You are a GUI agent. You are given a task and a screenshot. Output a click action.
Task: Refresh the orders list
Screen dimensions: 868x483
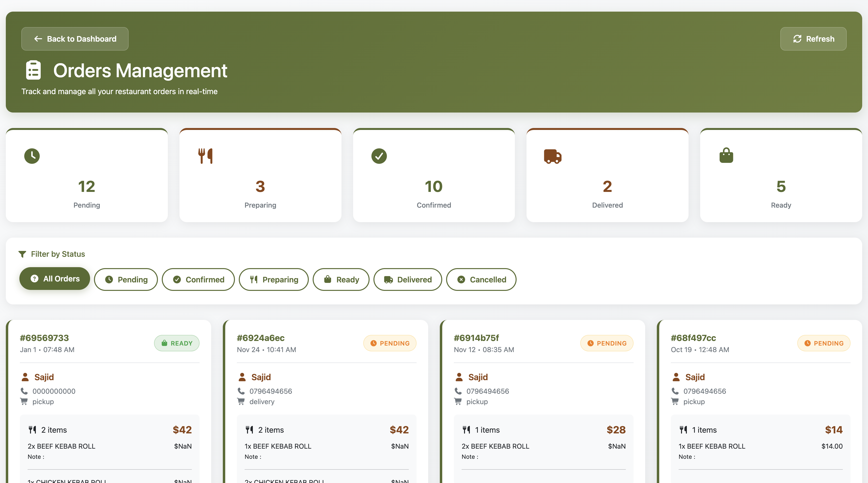point(814,39)
